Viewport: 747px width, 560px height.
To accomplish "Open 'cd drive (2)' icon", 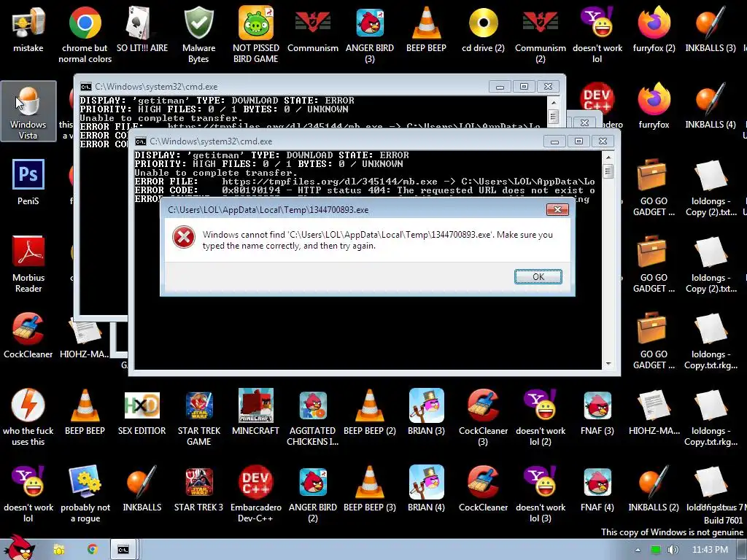I will coord(483,29).
